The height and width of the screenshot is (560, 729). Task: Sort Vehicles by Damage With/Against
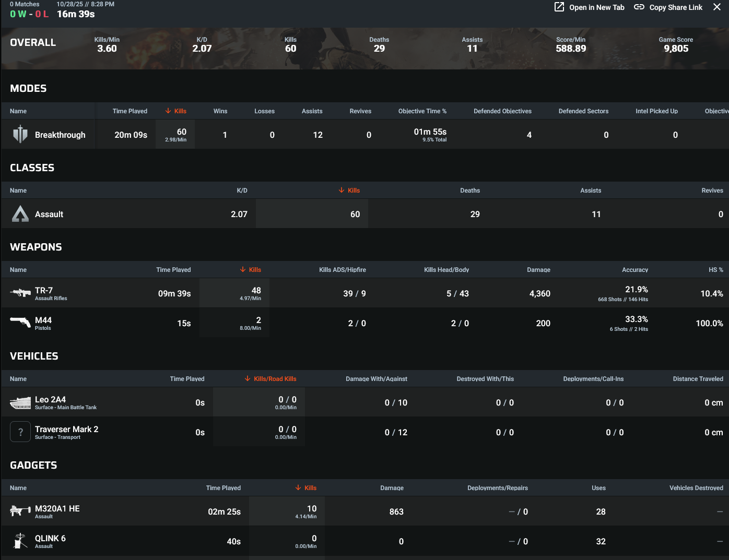point(377,379)
